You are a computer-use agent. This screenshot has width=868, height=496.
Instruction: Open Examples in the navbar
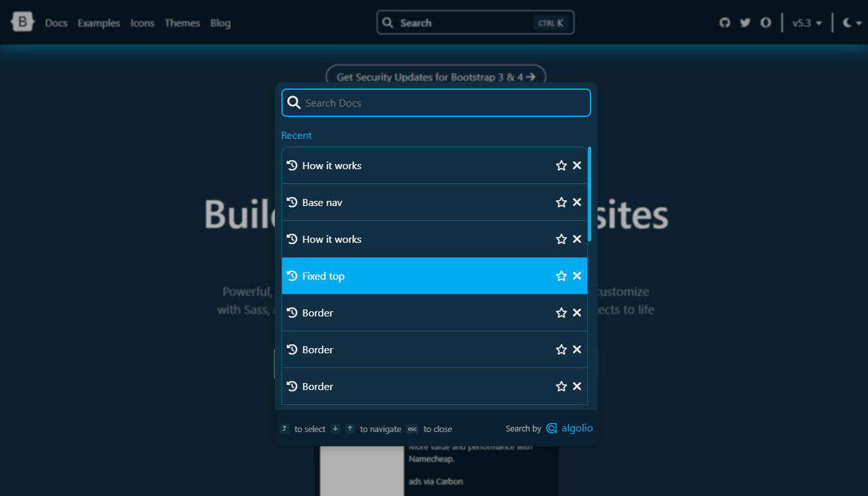coord(99,23)
